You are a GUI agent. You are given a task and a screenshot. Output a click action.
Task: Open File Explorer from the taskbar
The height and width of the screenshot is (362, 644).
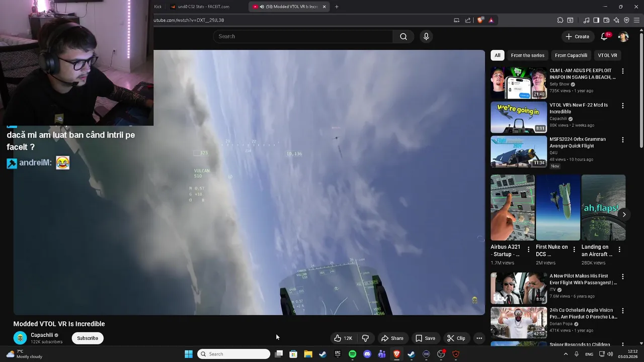308,354
